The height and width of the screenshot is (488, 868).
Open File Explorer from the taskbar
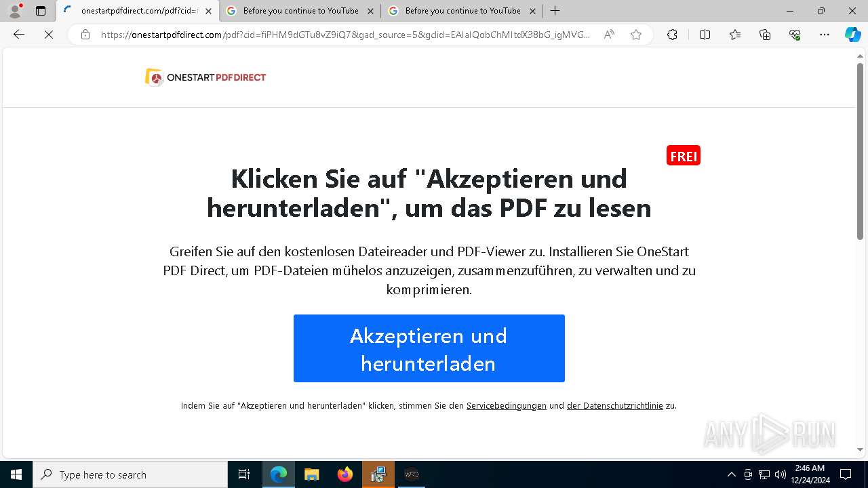[x=311, y=474]
